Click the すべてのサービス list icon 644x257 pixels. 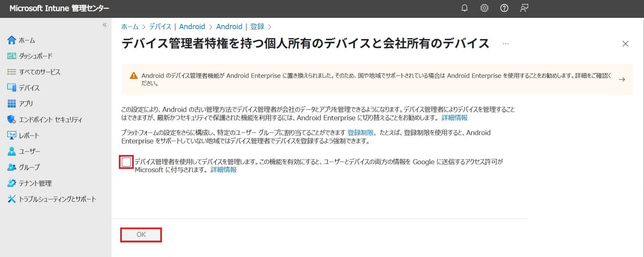(12, 72)
